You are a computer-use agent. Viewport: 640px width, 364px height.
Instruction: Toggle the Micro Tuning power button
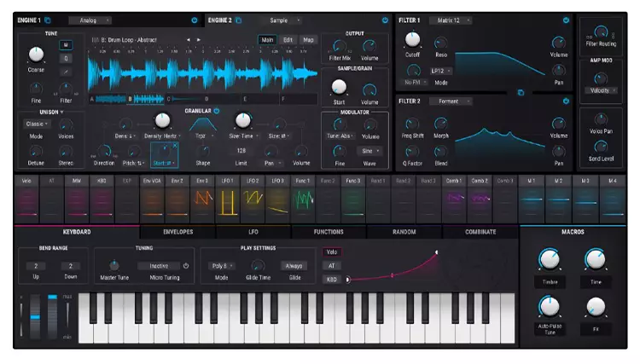click(x=186, y=266)
